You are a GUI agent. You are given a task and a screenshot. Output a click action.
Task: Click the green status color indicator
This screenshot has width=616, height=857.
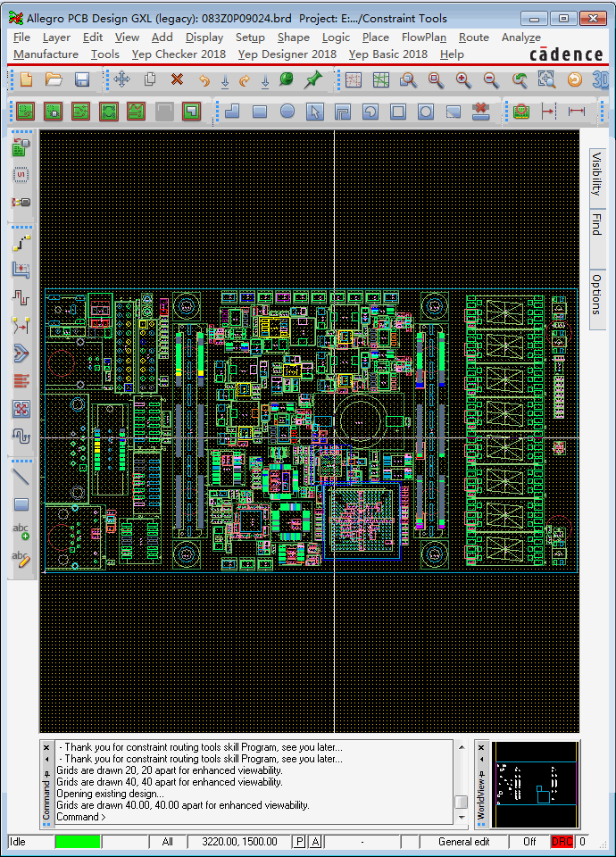(x=78, y=842)
